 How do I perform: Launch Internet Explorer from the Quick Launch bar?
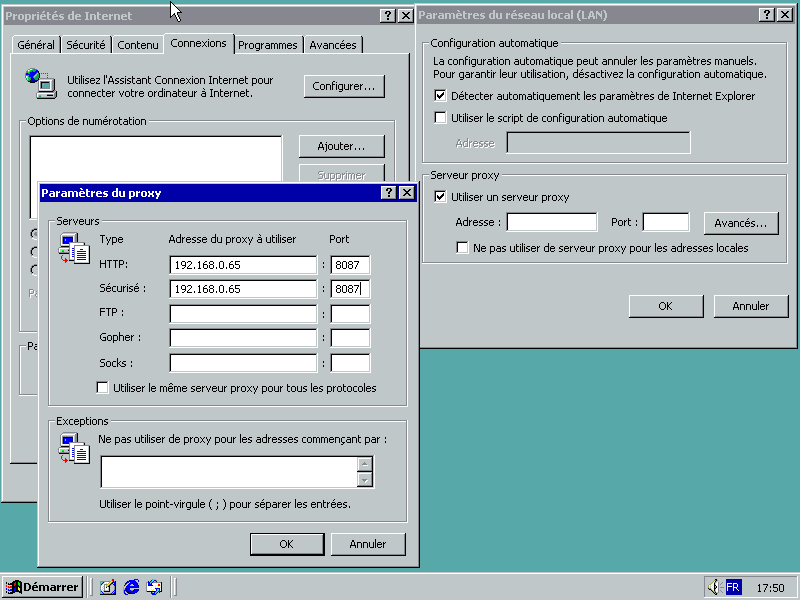[x=130, y=587]
